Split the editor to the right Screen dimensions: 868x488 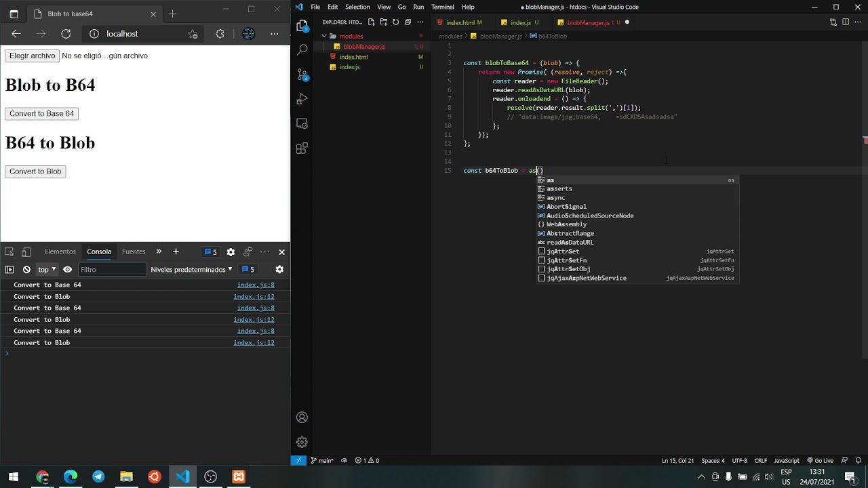pyautogui.click(x=846, y=22)
